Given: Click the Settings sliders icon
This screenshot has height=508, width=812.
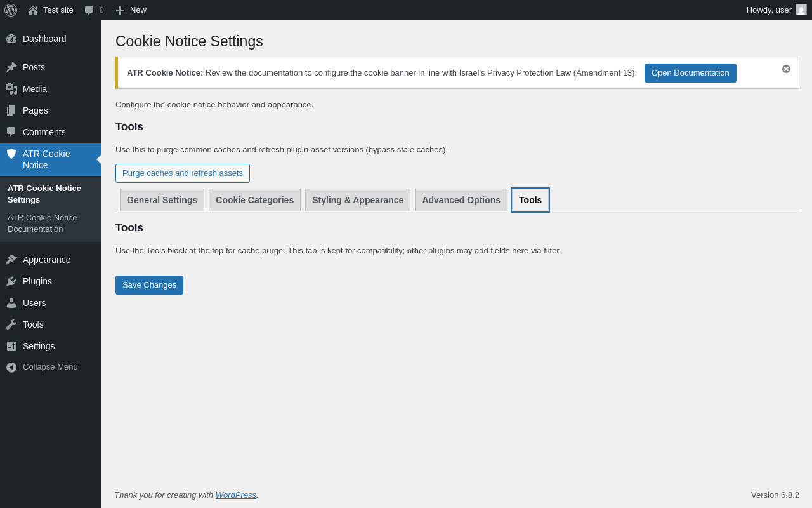Looking at the screenshot, I should tap(11, 346).
